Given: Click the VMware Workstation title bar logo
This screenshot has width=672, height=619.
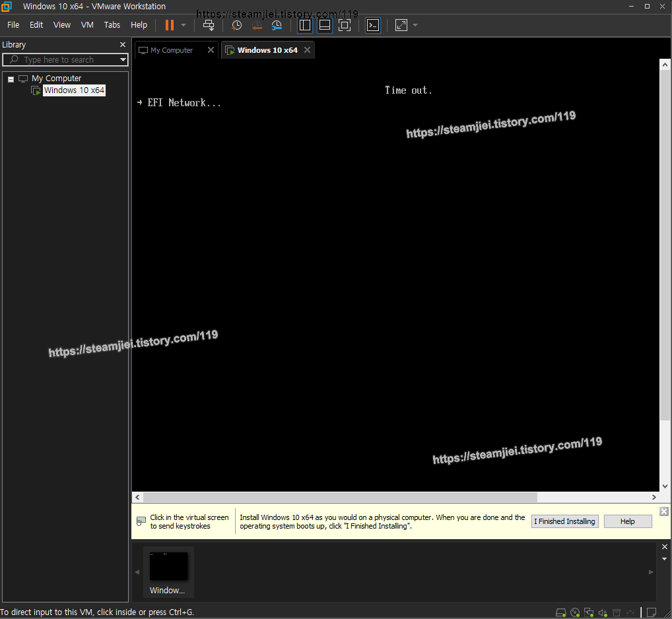Looking at the screenshot, I should pyautogui.click(x=6, y=7).
